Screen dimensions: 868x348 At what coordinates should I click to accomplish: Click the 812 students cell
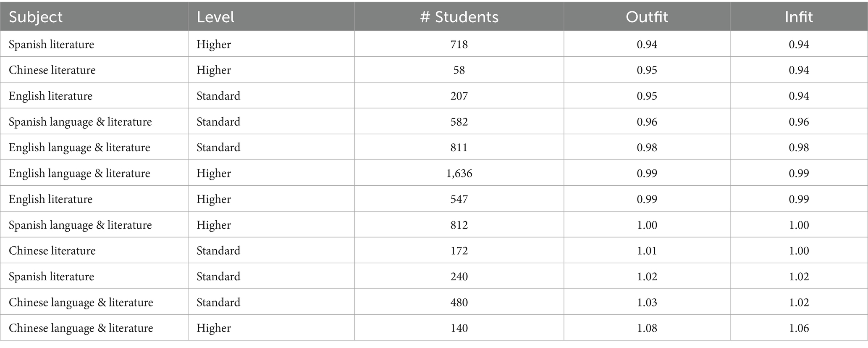(x=459, y=225)
